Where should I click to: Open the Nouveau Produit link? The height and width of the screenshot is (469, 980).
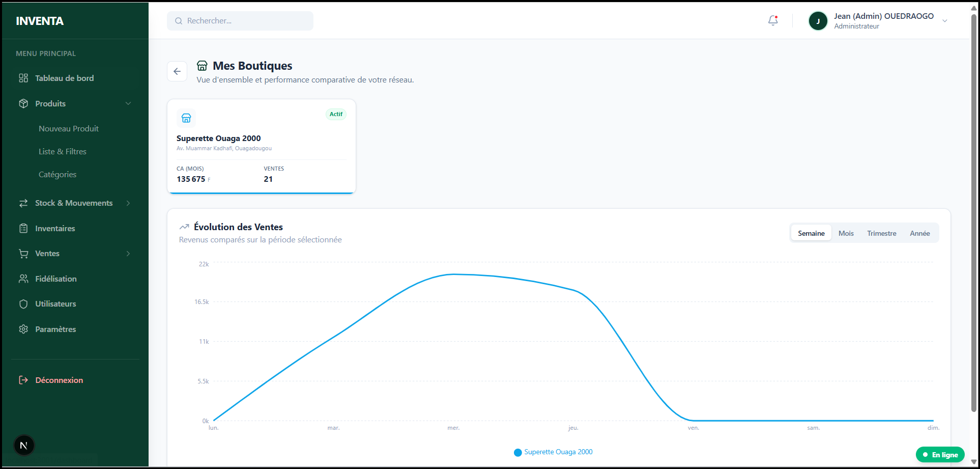(x=69, y=129)
